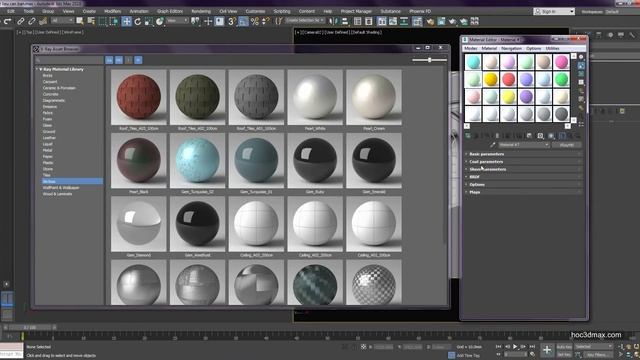
Task: Click the Use Pivot Point Center icon
Action: point(196,21)
